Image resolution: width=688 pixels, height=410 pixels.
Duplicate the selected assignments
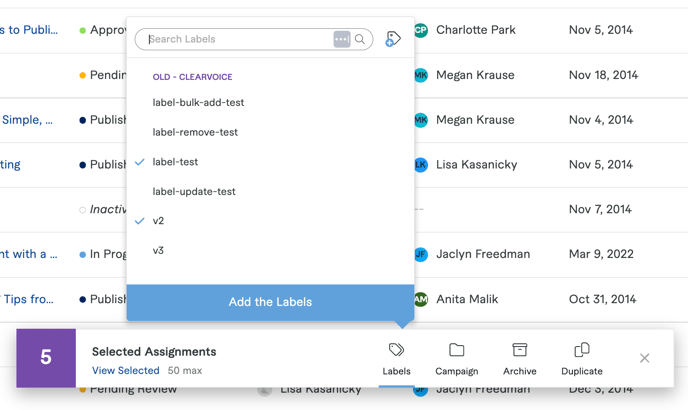(x=581, y=358)
